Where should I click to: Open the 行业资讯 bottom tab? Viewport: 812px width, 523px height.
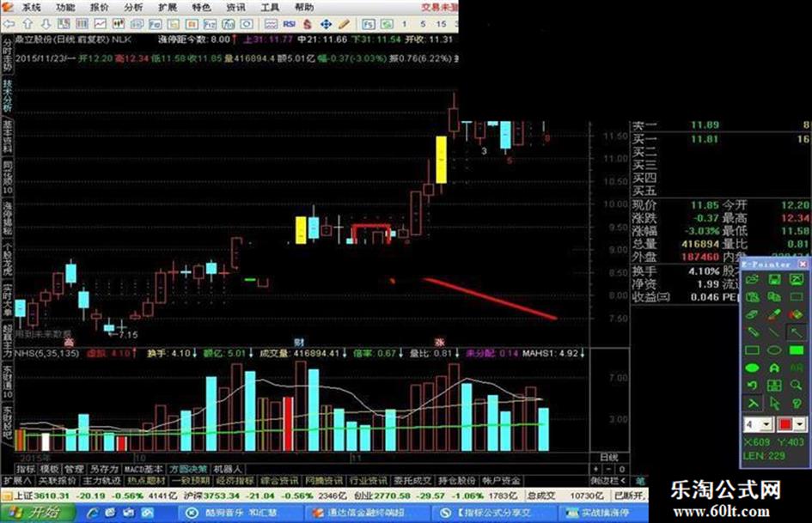click(369, 481)
